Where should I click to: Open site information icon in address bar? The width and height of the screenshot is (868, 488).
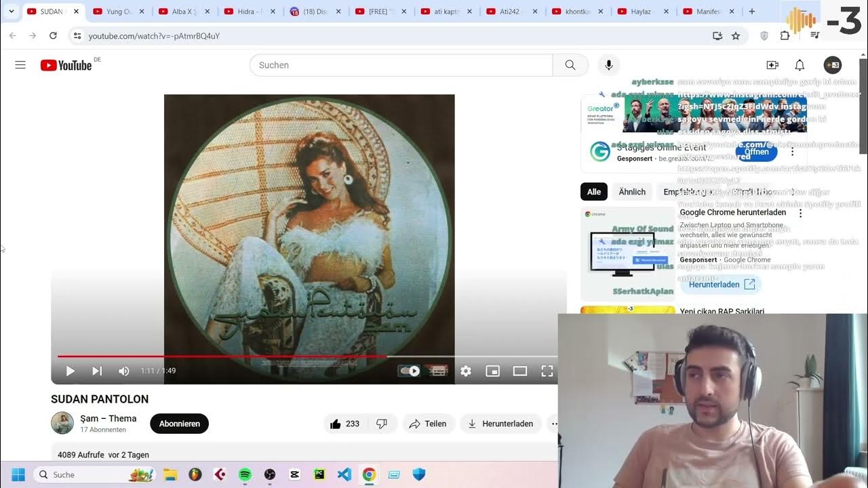click(x=77, y=36)
